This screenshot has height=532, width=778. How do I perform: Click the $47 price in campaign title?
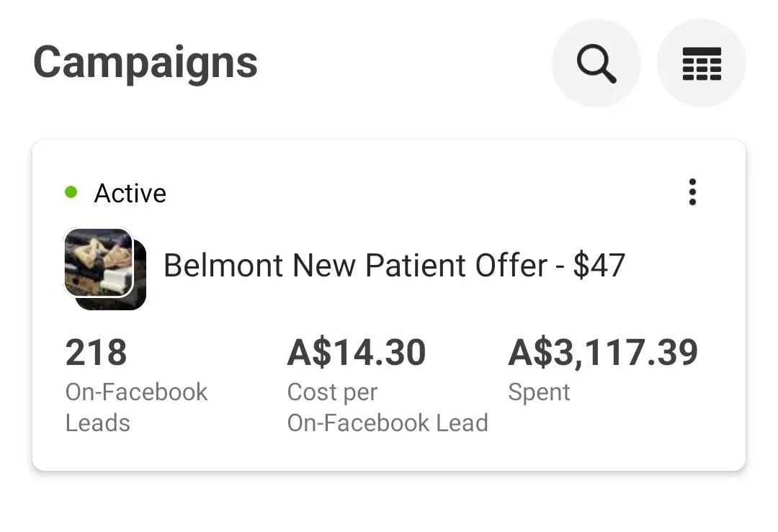[x=599, y=266]
